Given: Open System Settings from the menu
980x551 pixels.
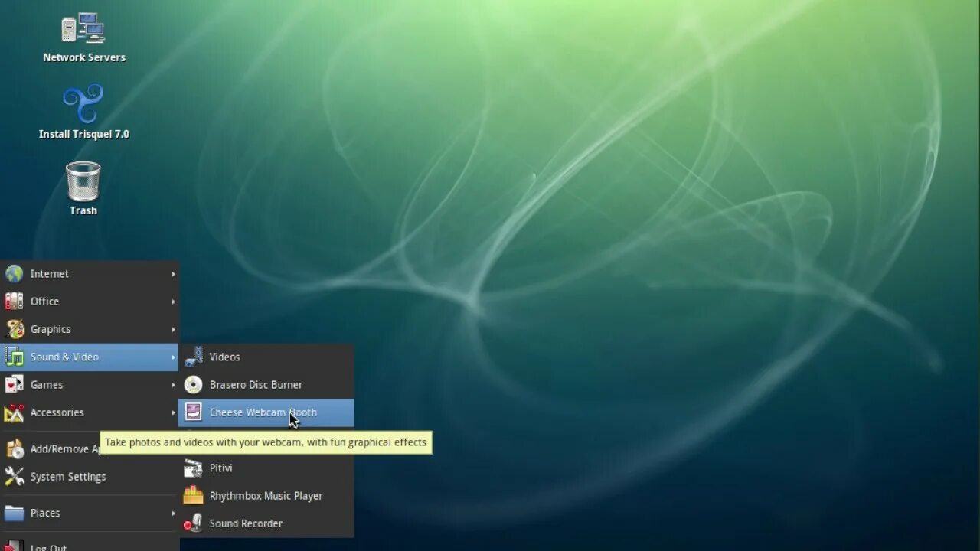Looking at the screenshot, I should coord(90,477).
